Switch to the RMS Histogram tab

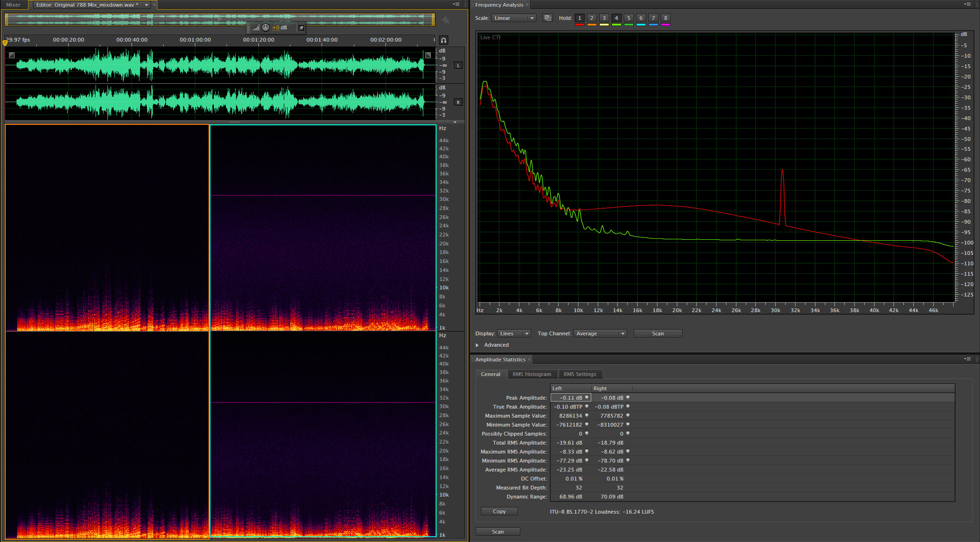[532, 374]
